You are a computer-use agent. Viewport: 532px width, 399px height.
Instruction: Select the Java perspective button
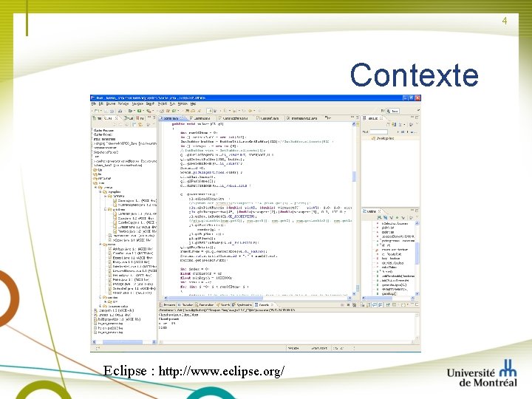[393, 111]
